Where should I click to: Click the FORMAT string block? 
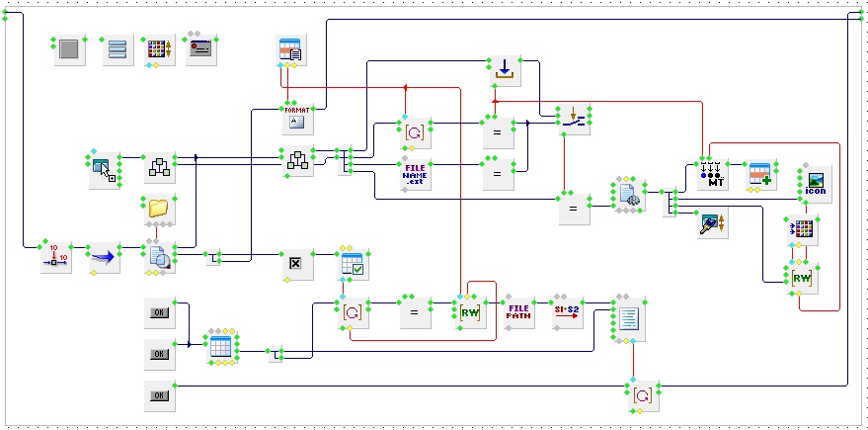click(297, 118)
